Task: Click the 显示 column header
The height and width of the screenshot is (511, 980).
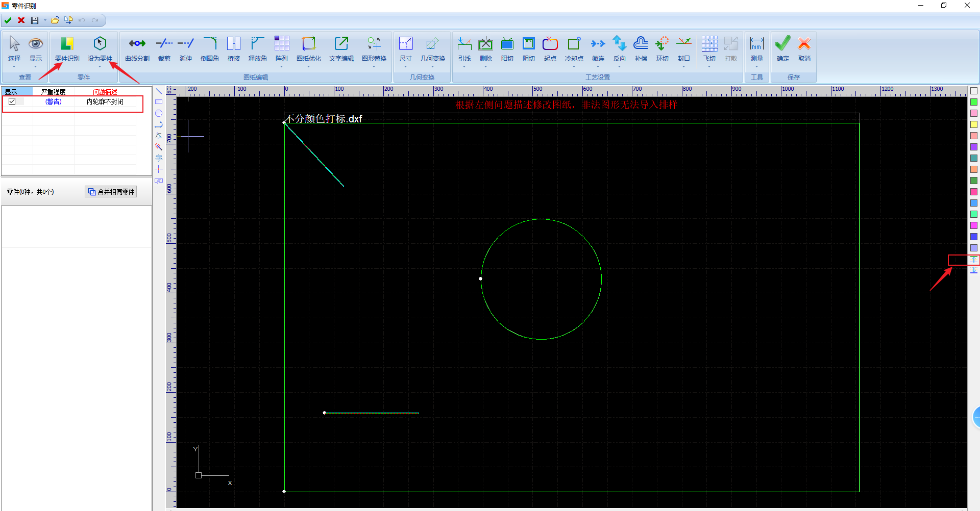Action: coord(17,92)
